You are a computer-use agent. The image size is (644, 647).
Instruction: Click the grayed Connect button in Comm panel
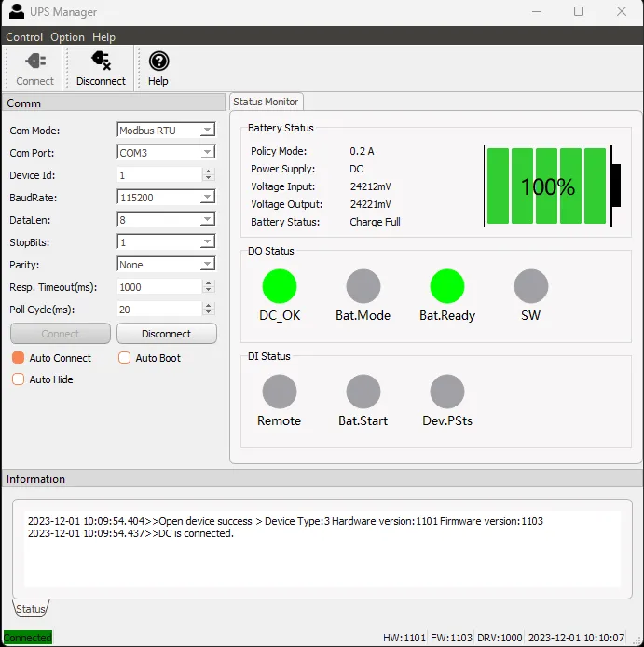click(x=61, y=334)
